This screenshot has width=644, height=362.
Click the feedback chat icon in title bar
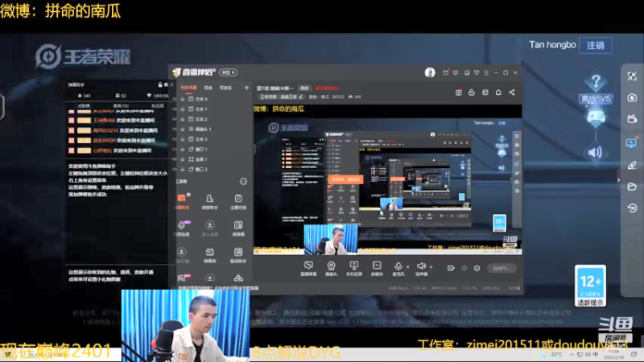[456, 72]
